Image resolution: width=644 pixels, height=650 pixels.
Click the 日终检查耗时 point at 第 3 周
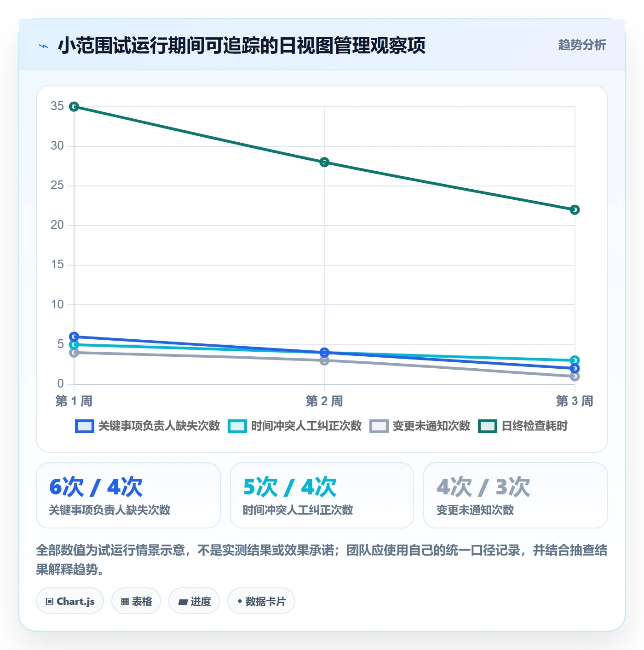pyautogui.click(x=575, y=210)
